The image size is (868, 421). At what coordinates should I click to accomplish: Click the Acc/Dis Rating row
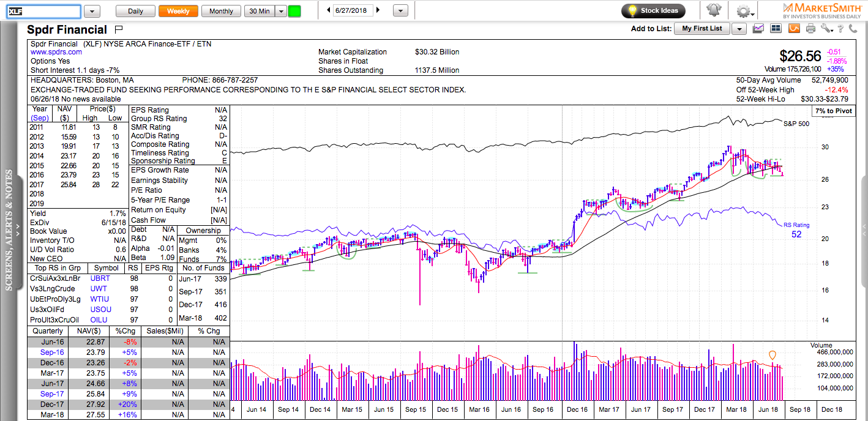(179, 136)
